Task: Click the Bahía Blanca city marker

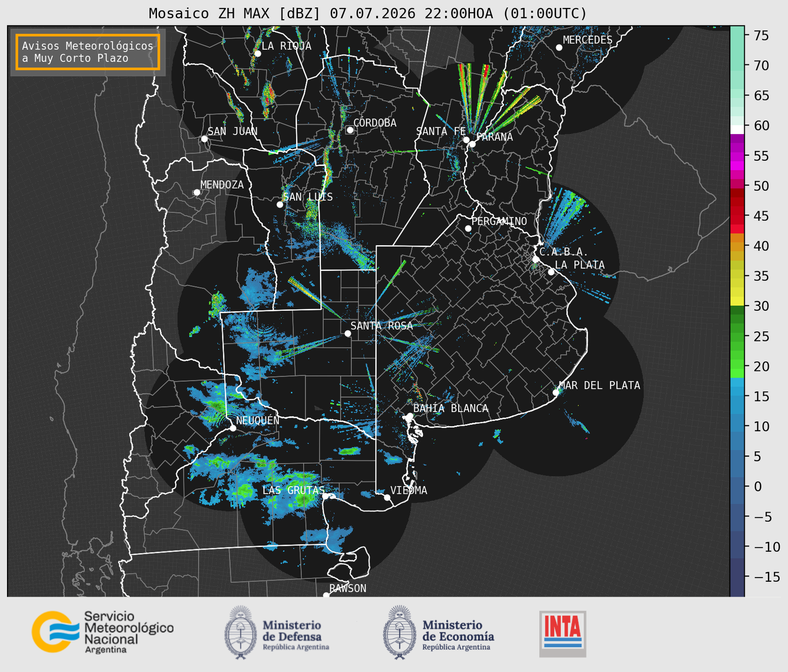Action: coord(410,416)
